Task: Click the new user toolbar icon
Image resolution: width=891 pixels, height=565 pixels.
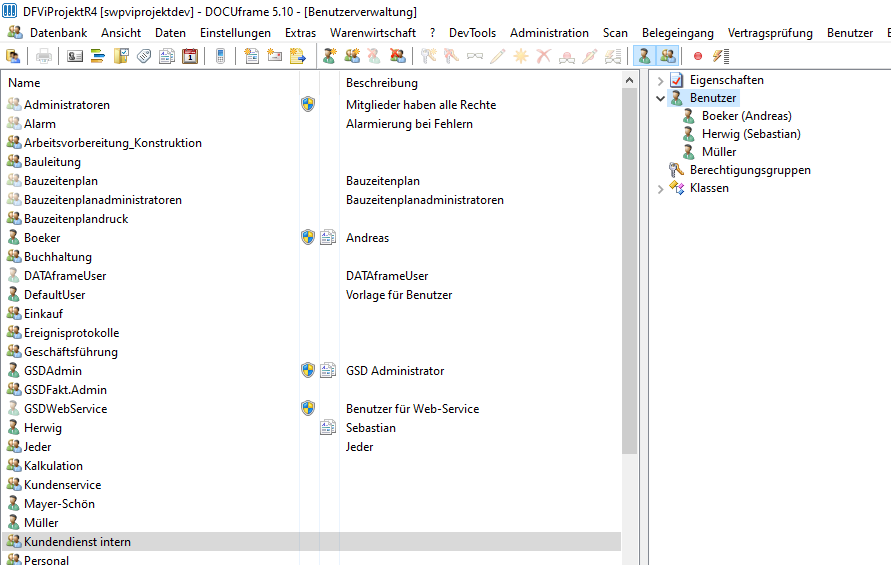Action: (x=328, y=56)
